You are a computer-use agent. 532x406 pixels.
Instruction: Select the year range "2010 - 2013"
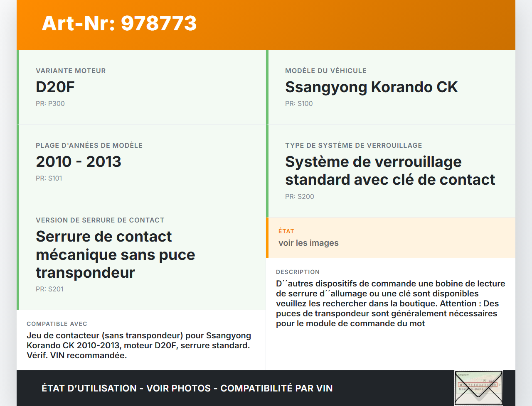pyautogui.click(x=79, y=161)
